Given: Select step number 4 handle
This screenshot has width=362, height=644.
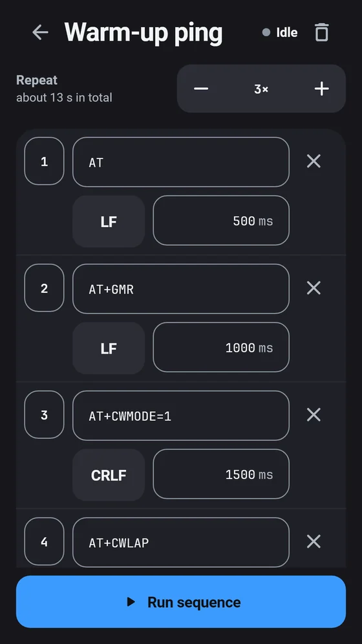Looking at the screenshot, I should (x=45, y=541).
